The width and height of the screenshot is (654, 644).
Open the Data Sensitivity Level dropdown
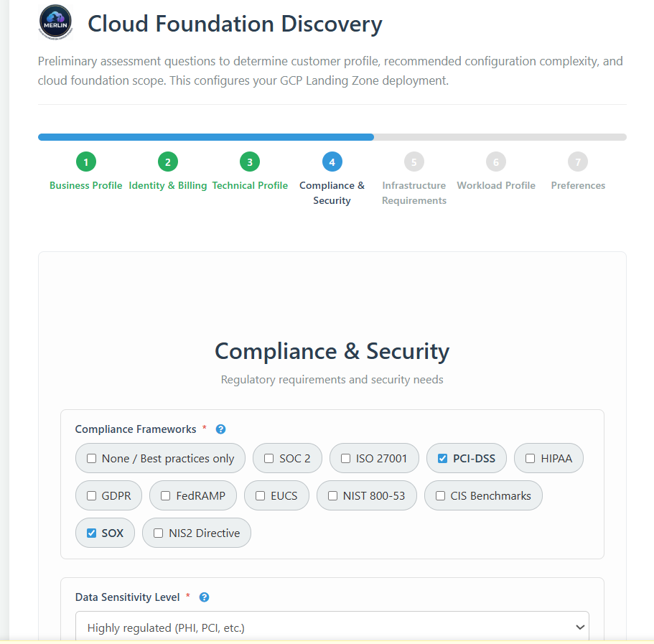click(x=332, y=626)
